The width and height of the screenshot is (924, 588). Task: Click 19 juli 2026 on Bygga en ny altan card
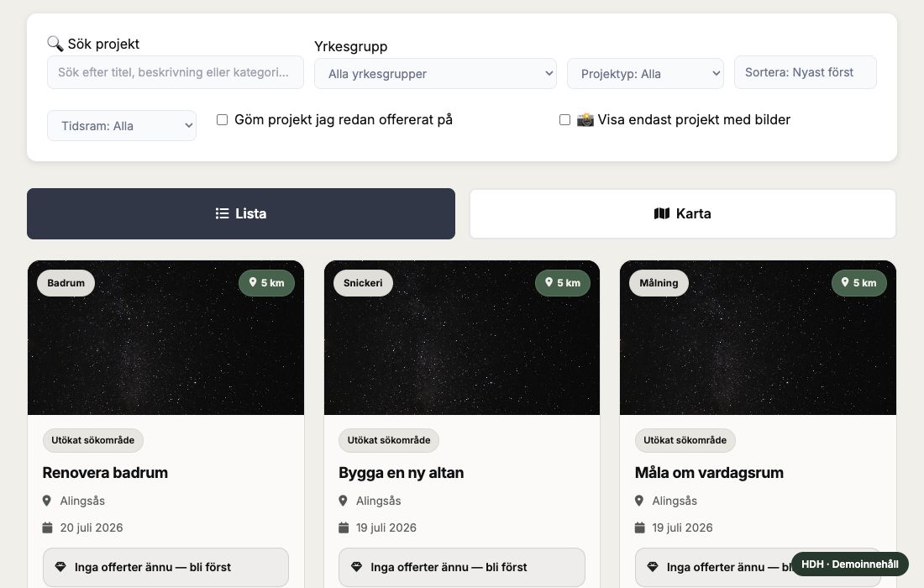pos(386,528)
